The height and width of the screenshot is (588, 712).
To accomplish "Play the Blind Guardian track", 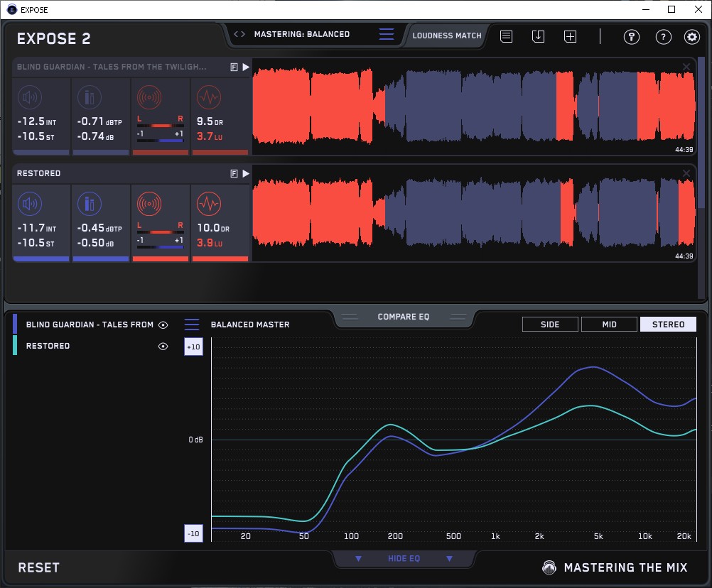I will tap(246, 67).
